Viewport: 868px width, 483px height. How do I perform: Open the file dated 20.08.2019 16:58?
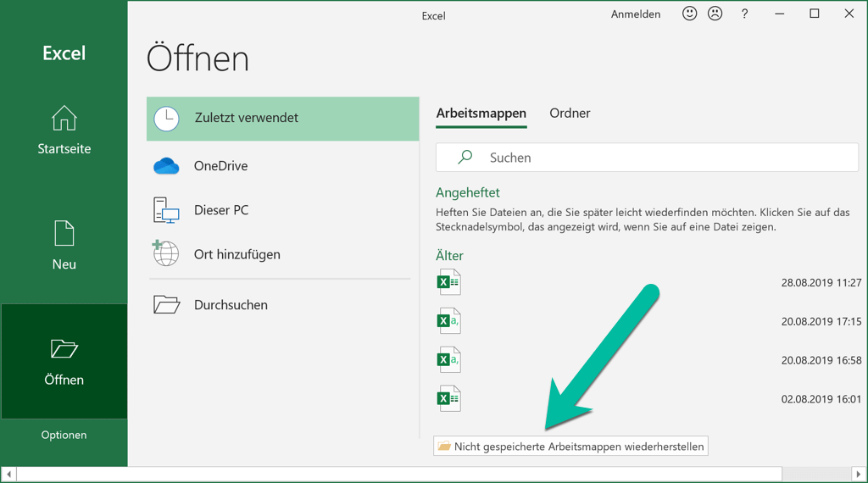click(648, 360)
